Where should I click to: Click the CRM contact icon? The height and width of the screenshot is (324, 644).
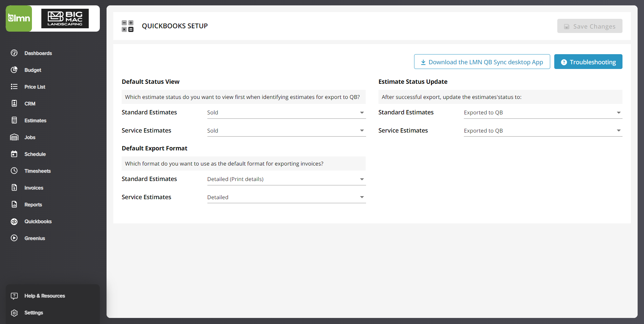coord(14,103)
